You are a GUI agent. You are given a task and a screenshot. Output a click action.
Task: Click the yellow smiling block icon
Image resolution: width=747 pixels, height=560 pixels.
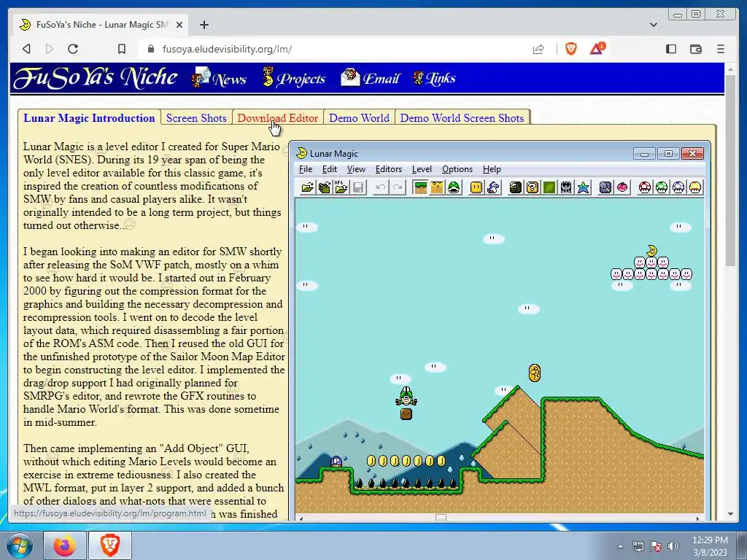click(476, 187)
